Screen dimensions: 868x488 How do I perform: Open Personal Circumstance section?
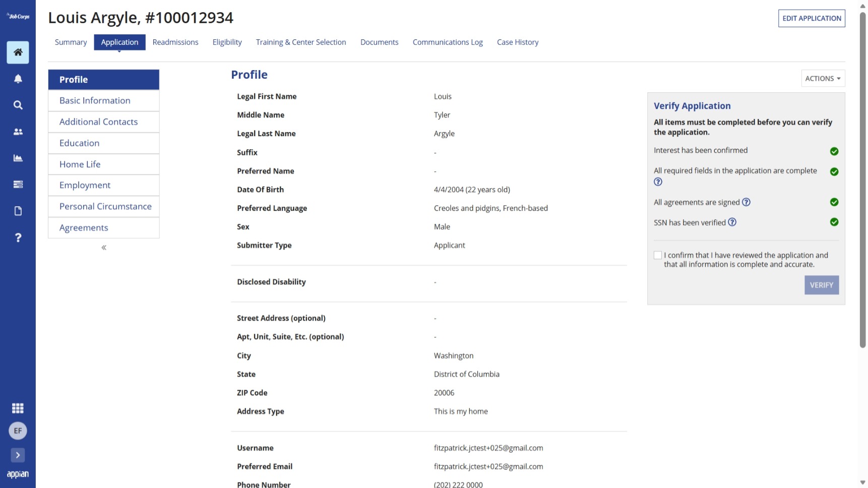[x=104, y=207]
